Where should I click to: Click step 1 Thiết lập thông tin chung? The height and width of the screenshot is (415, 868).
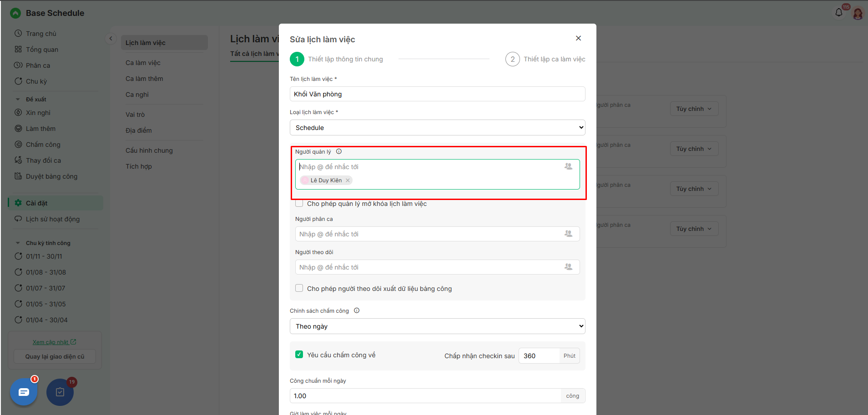pyautogui.click(x=337, y=59)
